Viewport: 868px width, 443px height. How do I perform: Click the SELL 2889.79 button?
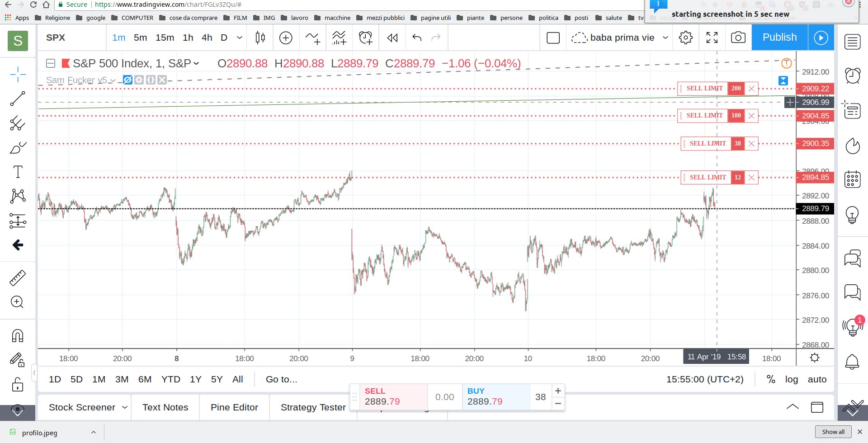393,396
